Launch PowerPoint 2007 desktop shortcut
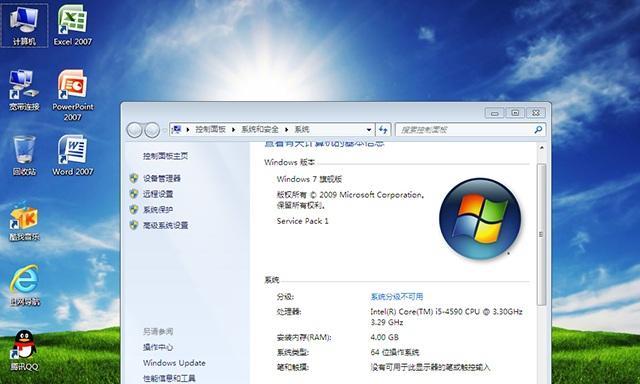This screenshot has height=384, width=640. pos(73,95)
